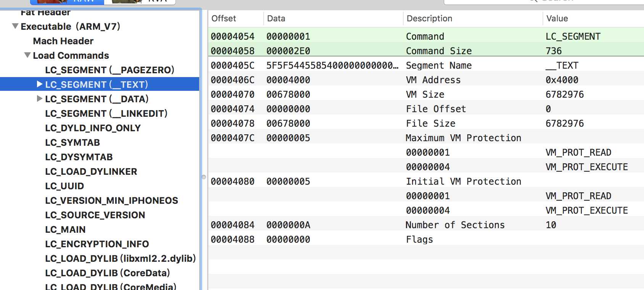Collapse the Executable (ARM_V7) tree node
Image resolution: width=644 pixels, height=290 pixels.
coord(15,26)
